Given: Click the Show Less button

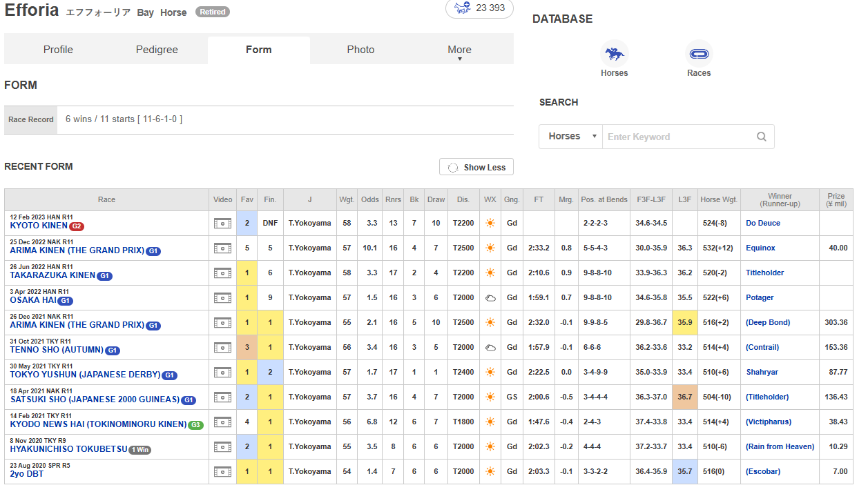Looking at the screenshot, I should [476, 168].
